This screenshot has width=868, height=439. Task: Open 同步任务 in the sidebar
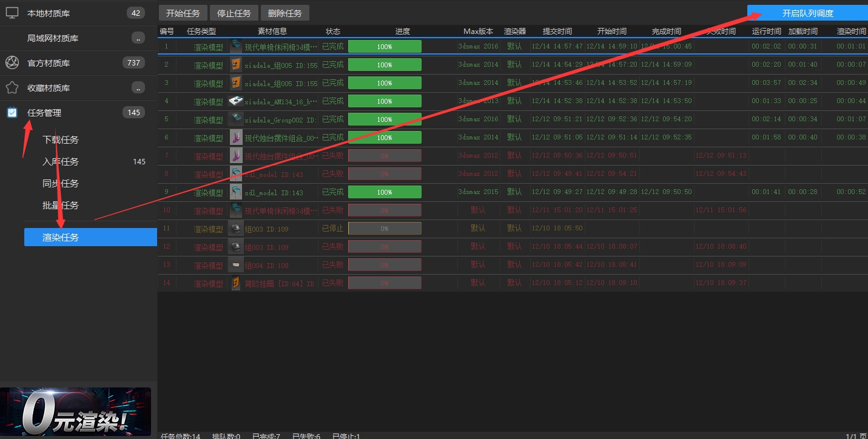tap(61, 184)
